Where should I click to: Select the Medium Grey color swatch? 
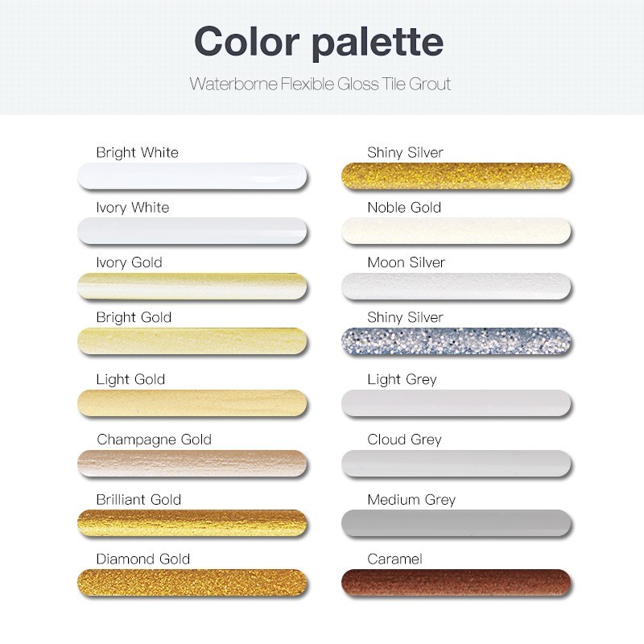(x=456, y=523)
